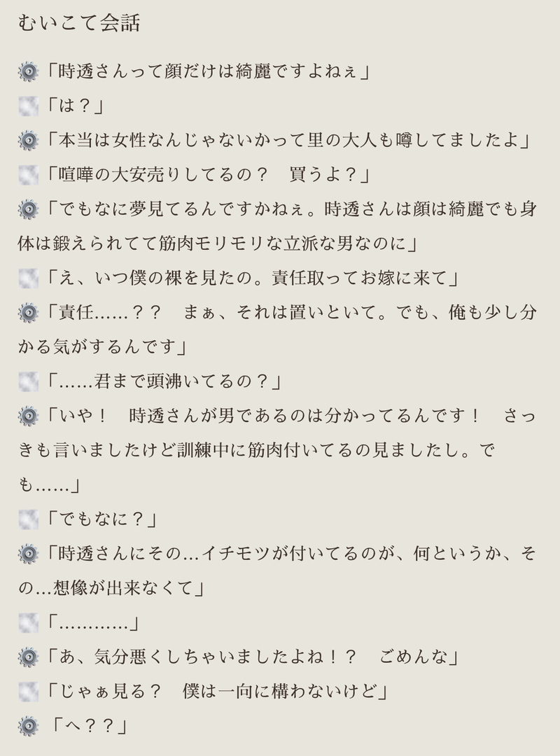Click the square icon before 「じゃぁ見る？」

pyautogui.click(x=28, y=692)
